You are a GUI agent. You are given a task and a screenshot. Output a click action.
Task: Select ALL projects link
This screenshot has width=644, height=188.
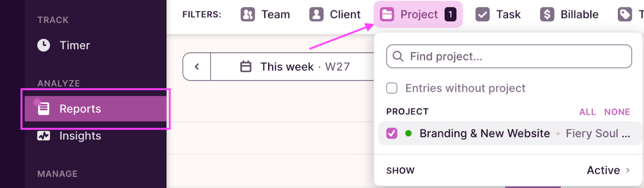pos(587,112)
